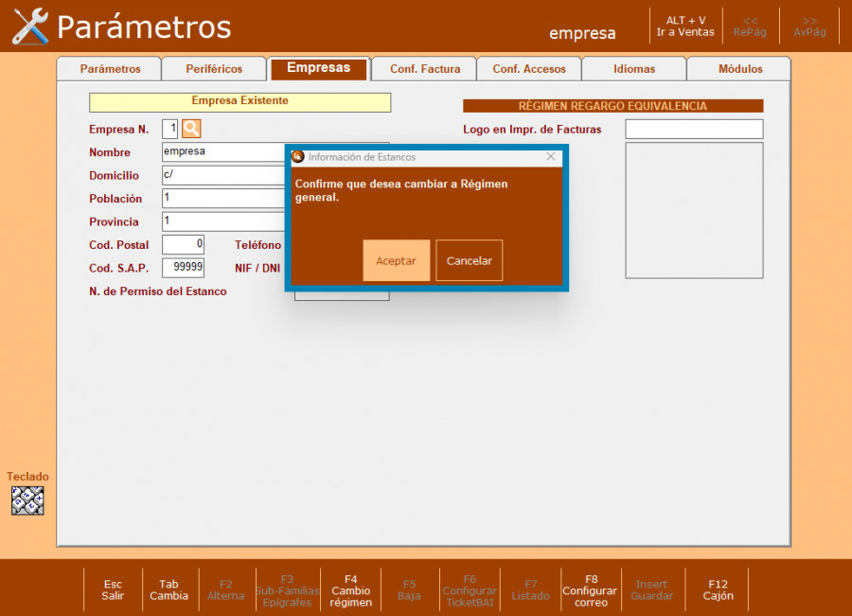Open the cash drawer with F12 Cajón
The width and height of the screenshot is (852, 616).
(x=718, y=590)
